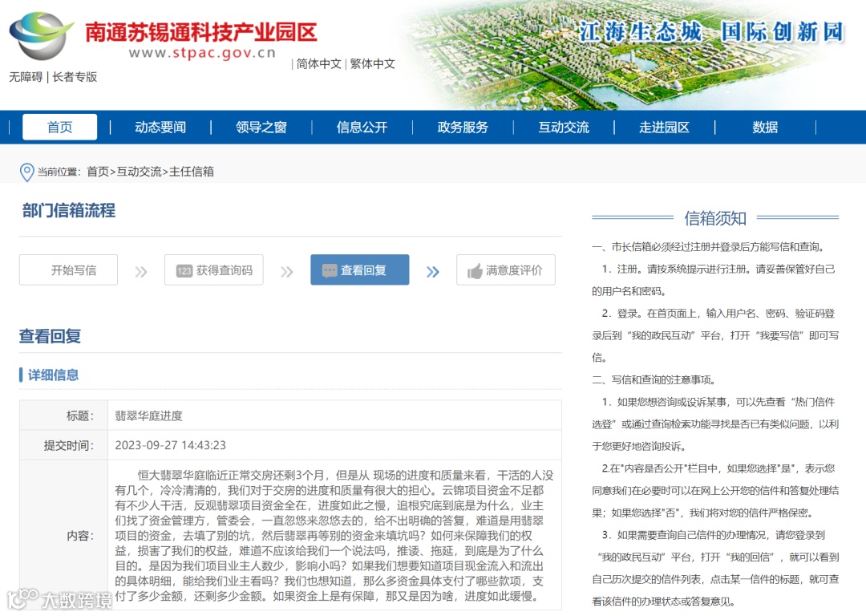Viewport: 866px width, 616px height.
Task: Click the 标题 label cell
Action: 63,415
